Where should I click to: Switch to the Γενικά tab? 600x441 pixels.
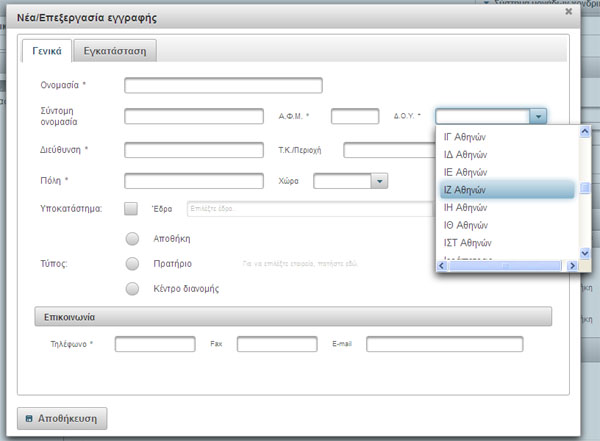[47, 51]
